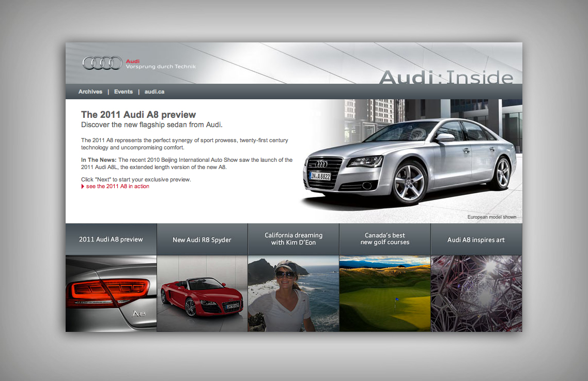The width and height of the screenshot is (588, 381).
Task: Switch to the "New Audi R8 Spyder" tab
Action: (202, 240)
